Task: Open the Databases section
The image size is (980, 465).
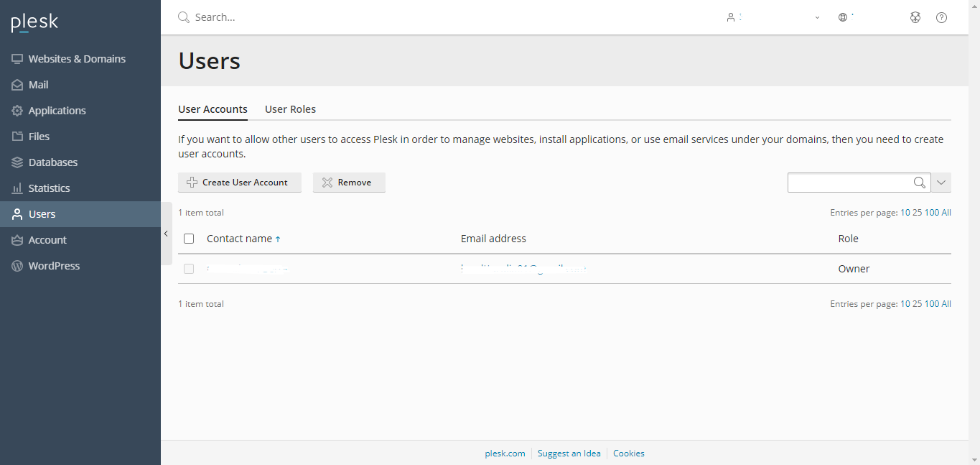Action: 52,162
